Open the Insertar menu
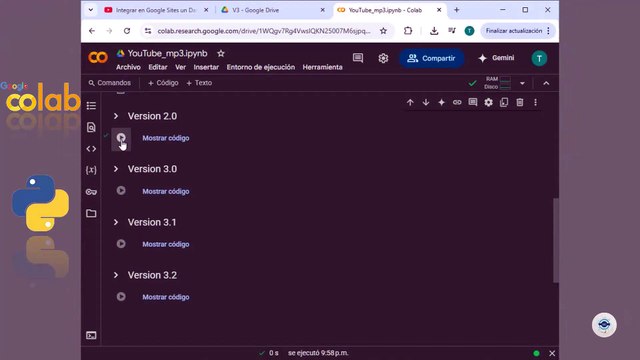The height and width of the screenshot is (360, 640). (206, 67)
